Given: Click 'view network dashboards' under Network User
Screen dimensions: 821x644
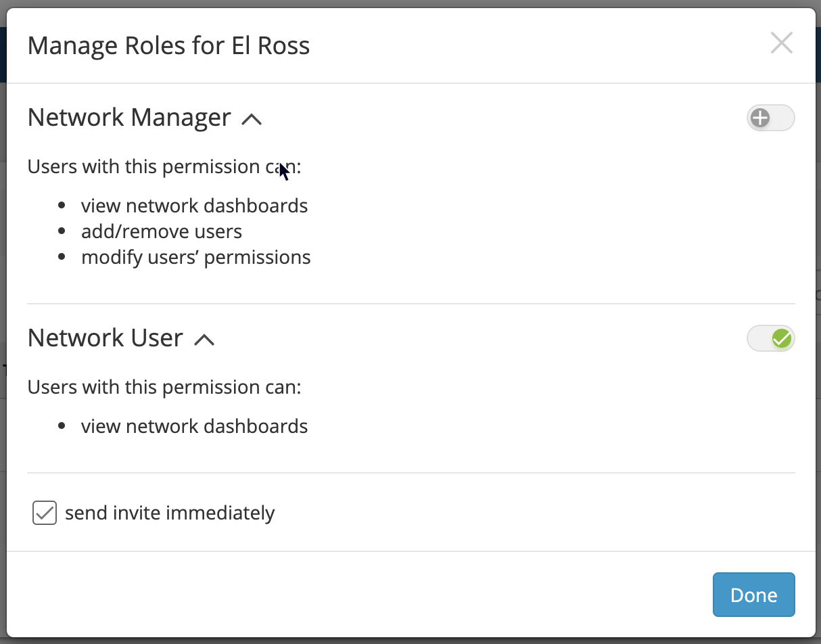Looking at the screenshot, I should [x=195, y=426].
